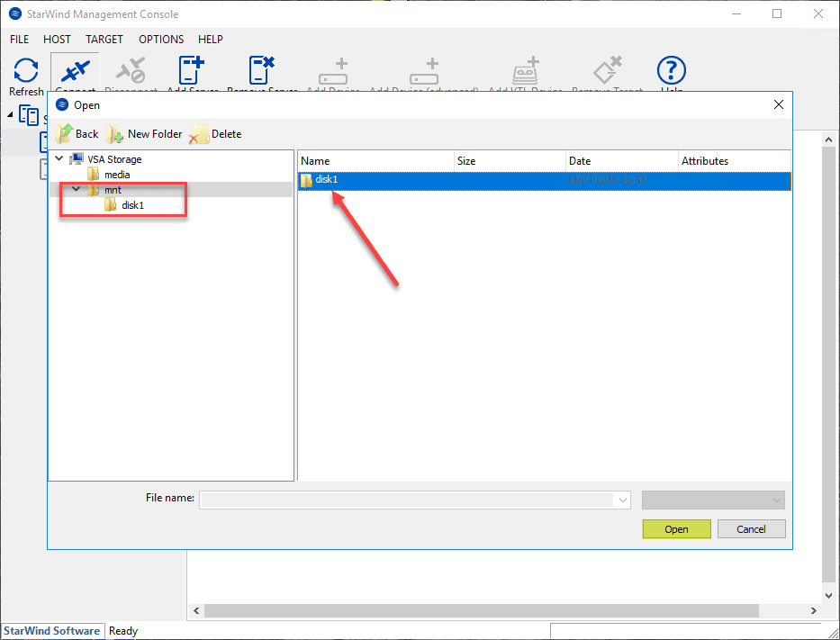Click the StarWind Software status bar link
Image resolution: width=840 pixels, height=640 pixels.
pos(51,631)
